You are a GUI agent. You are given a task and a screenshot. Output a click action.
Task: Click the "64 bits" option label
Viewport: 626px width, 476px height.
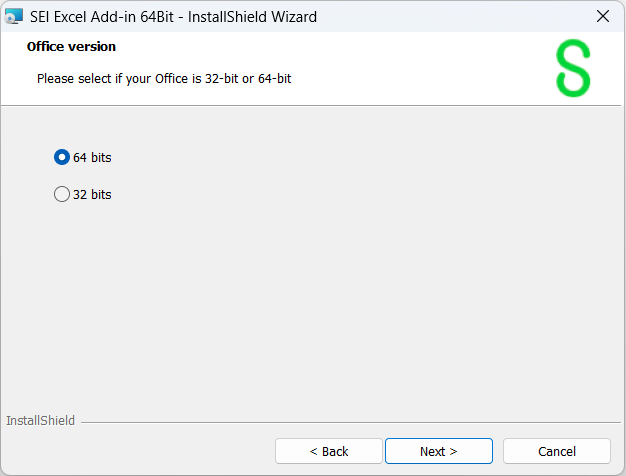[92, 157]
